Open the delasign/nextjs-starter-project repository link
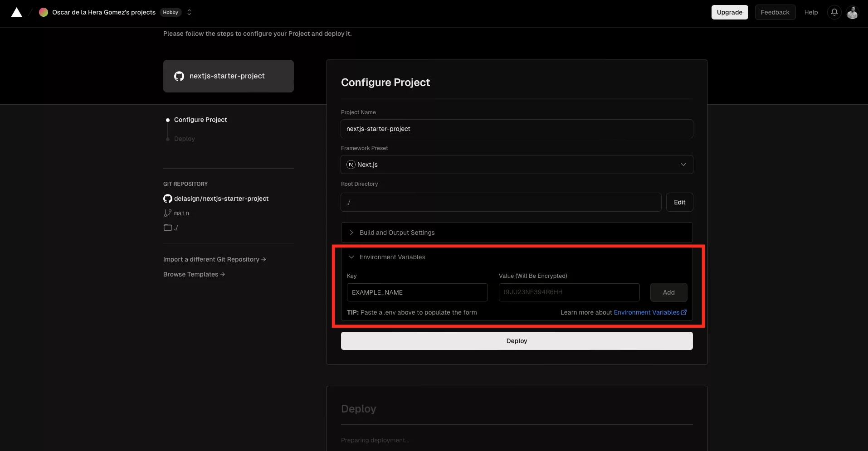The height and width of the screenshot is (451, 868). pyautogui.click(x=221, y=199)
